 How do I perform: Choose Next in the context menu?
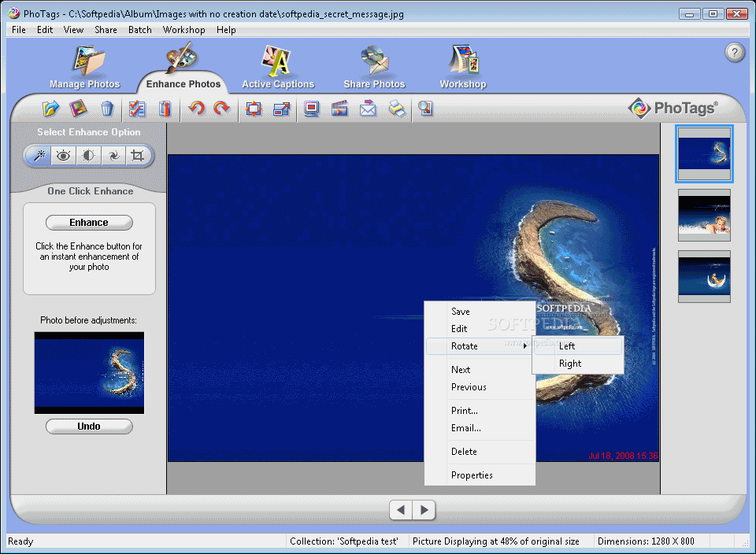480,370
